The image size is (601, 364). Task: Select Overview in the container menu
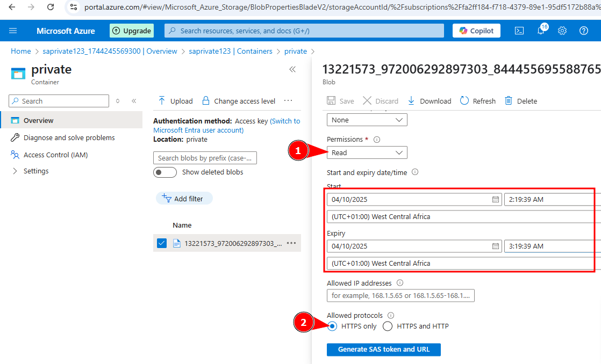coord(71,120)
